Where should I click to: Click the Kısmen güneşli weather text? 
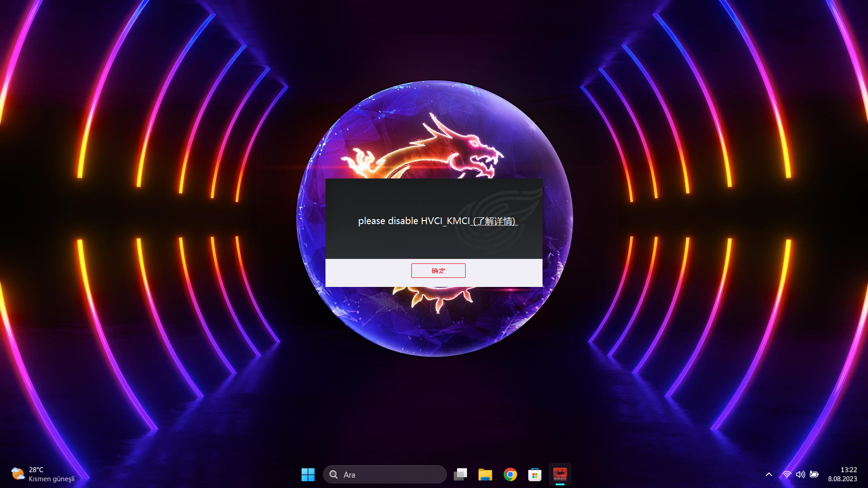click(52, 479)
